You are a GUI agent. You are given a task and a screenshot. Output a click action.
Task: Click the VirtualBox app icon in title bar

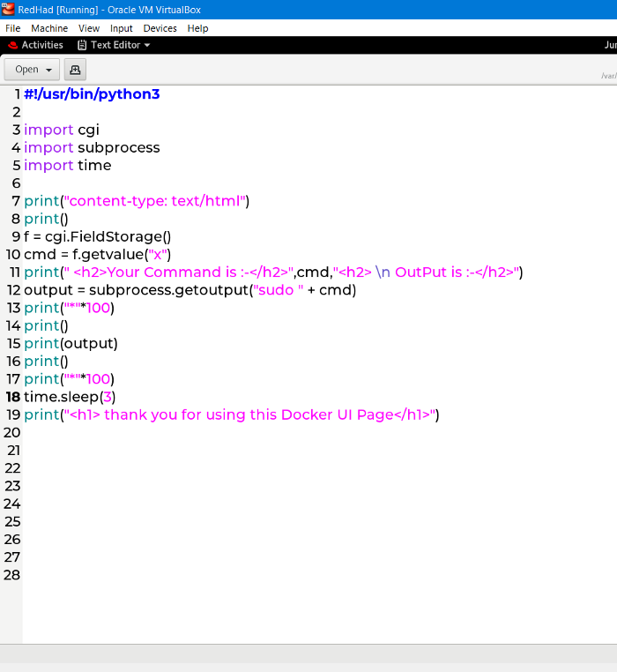tap(8, 9)
